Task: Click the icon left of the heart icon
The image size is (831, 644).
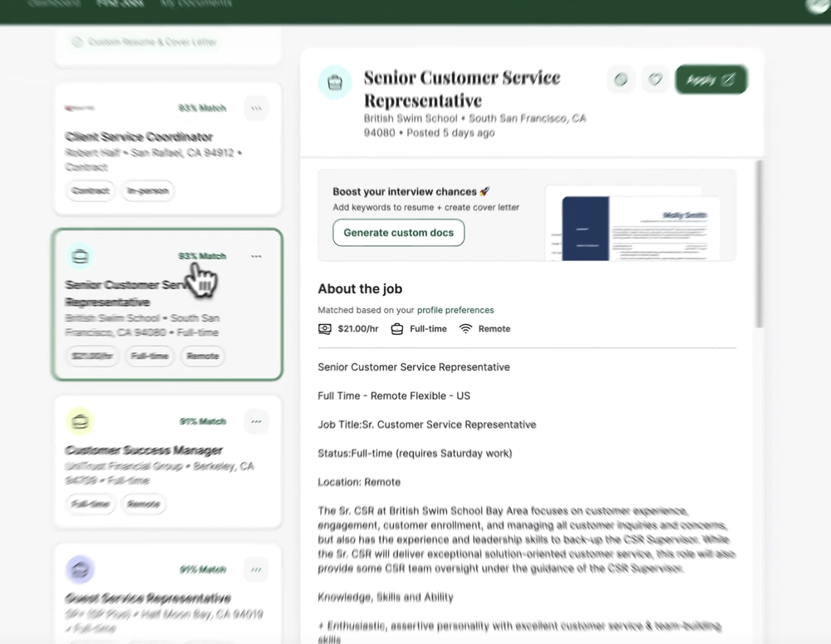Action: tap(621, 79)
